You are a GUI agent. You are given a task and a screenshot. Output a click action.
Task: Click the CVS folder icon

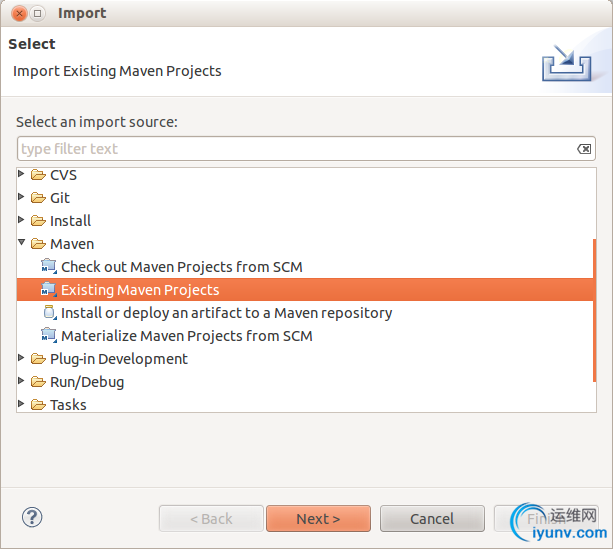tap(38, 175)
